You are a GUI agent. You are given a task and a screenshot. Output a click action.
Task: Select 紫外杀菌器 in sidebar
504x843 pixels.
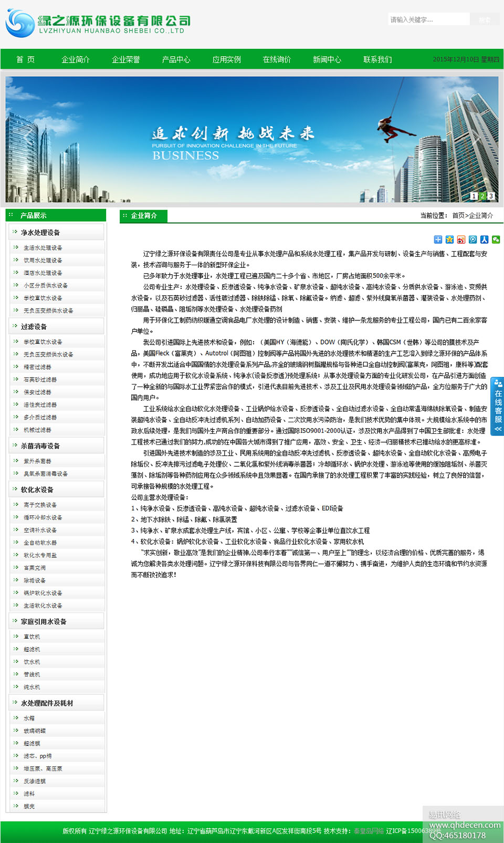click(37, 461)
